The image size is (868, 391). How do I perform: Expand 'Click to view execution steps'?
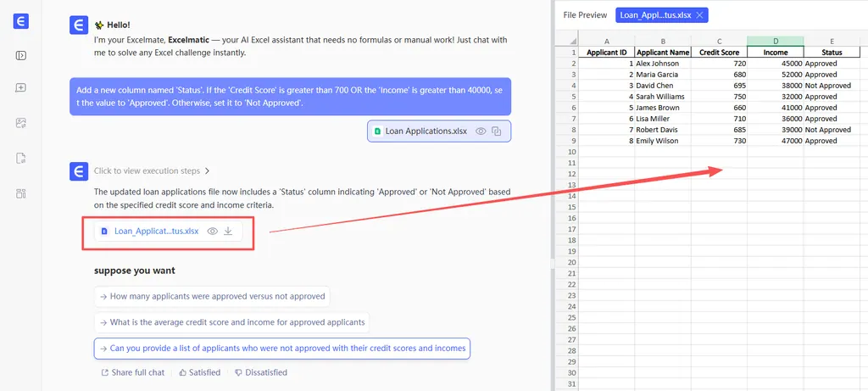tap(152, 170)
